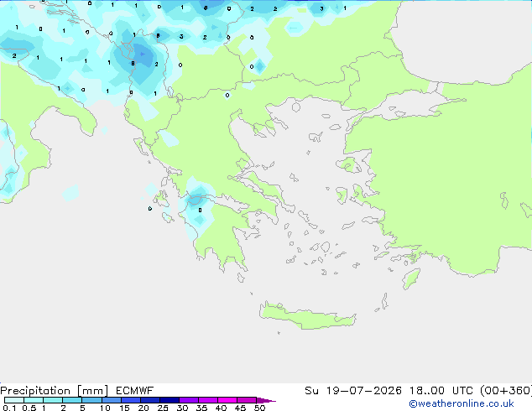Viewport: 532px width, 411px height.
Task: Click the island of Rhodes on map
Action: pos(411,278)
